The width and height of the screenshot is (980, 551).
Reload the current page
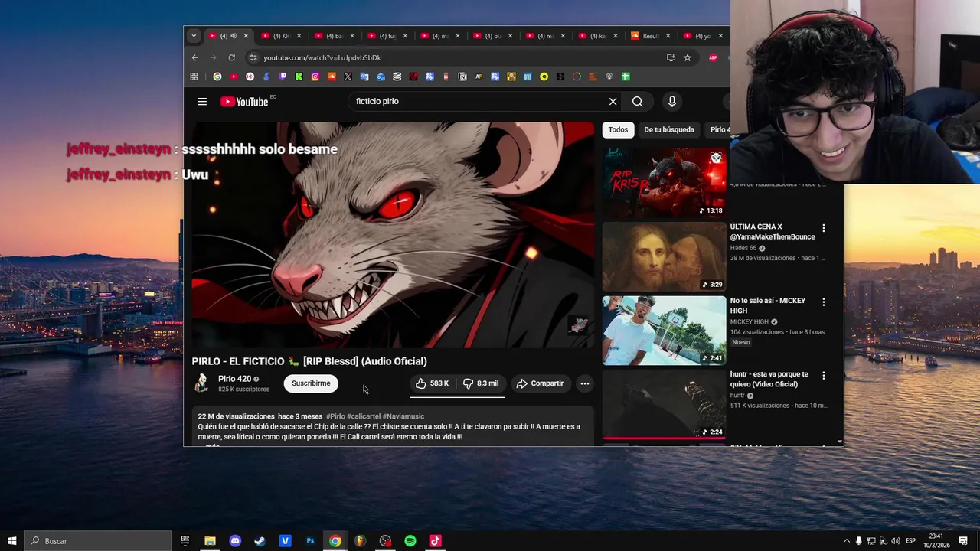[x=231, y=57]
